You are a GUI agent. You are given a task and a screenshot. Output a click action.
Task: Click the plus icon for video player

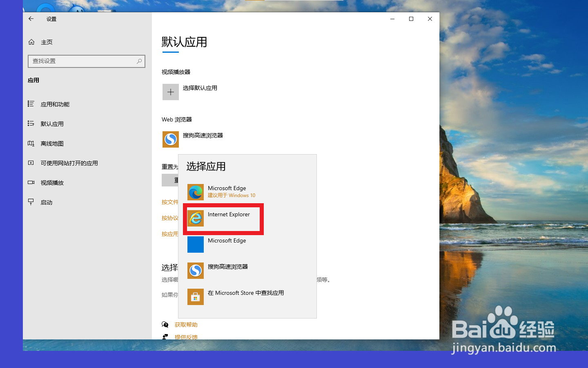click(171, 92)
